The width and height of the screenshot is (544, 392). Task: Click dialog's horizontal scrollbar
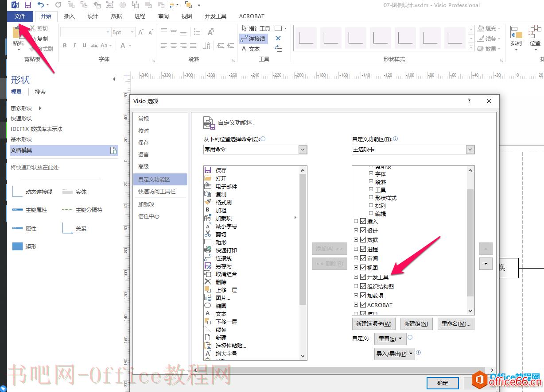[x=343, y=369]
